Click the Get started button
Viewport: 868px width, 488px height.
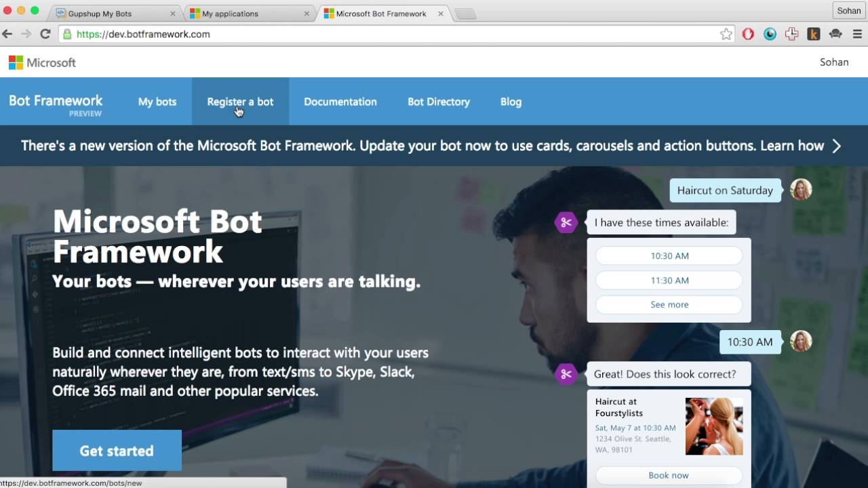pyautogui.click(x=117, y=451)
